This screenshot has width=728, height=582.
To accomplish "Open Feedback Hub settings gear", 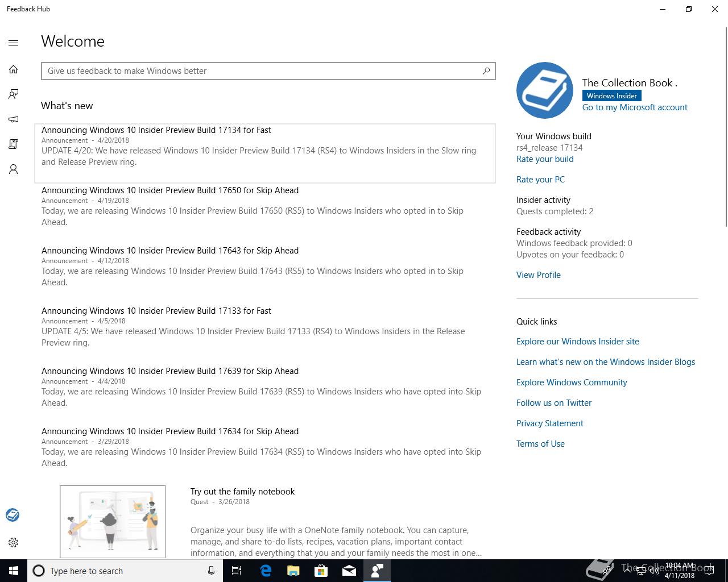I will click(14, 542).
